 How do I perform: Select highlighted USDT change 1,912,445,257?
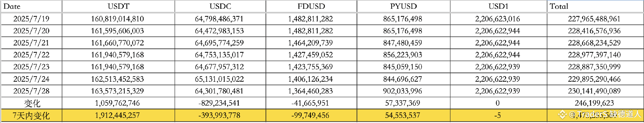pyautogui.click(x=118, y=116)
